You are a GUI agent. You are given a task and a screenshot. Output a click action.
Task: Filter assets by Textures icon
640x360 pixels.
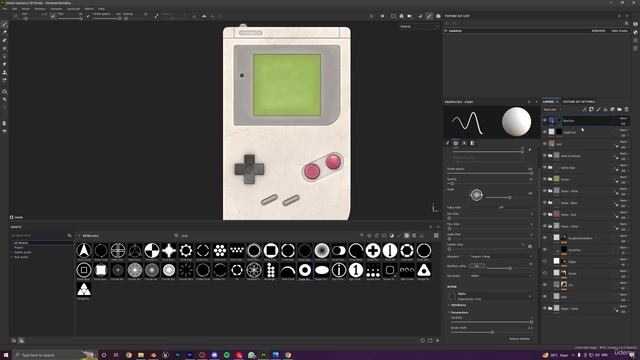(414, 236)
